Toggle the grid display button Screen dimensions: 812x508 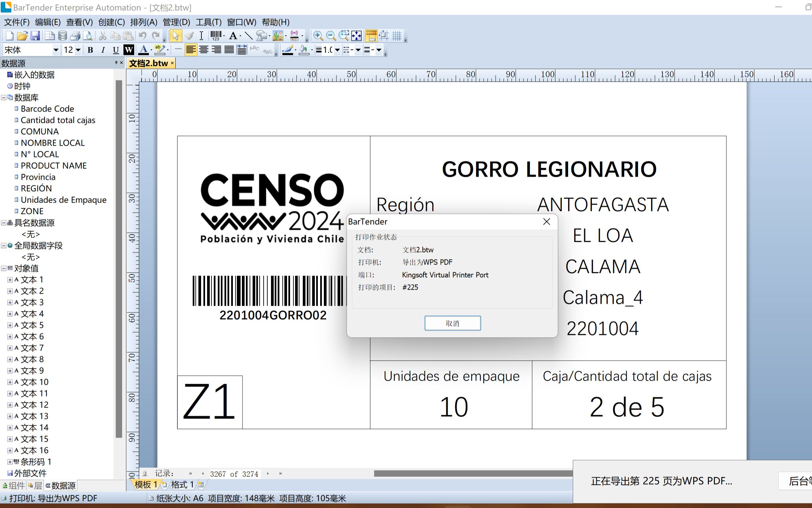397,35
